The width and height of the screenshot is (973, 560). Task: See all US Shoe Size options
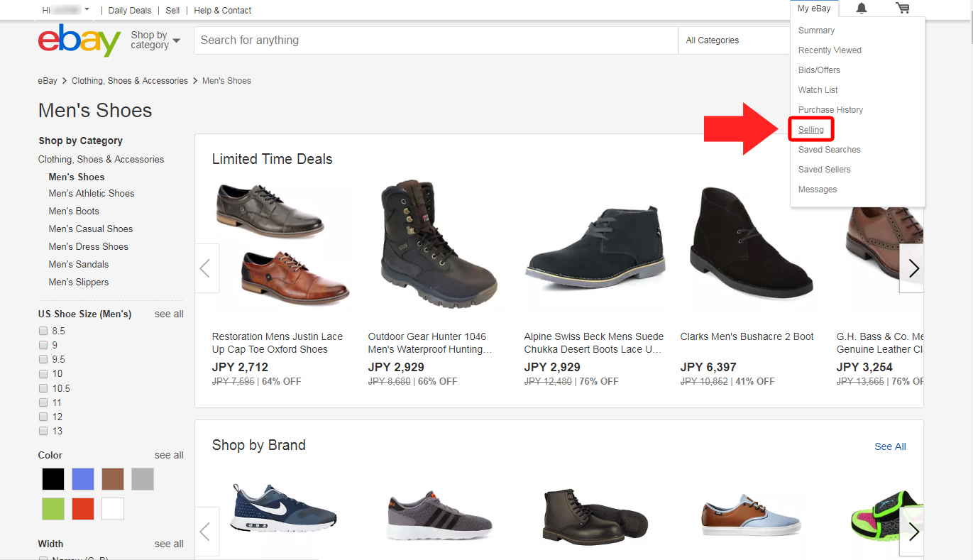(x=169, y=314)
